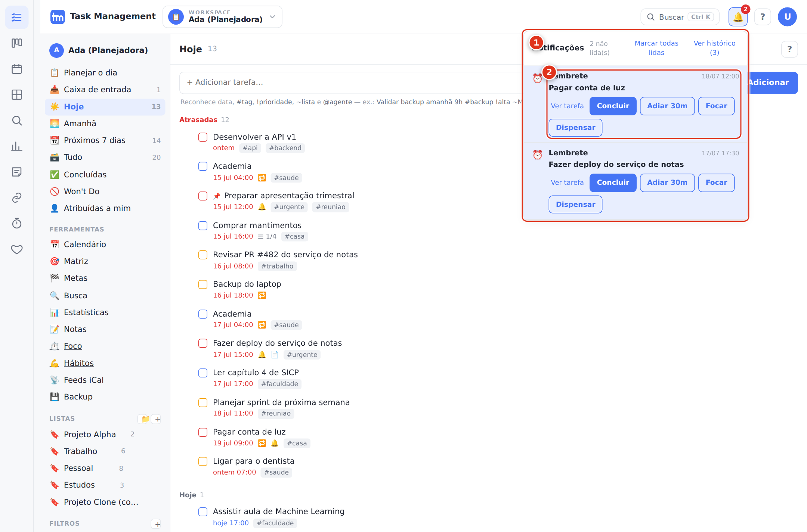The width and height of the screenshot is (807, 532).
Task: Click the note icon on Fazer deploy task
Action: pos(275,355)
